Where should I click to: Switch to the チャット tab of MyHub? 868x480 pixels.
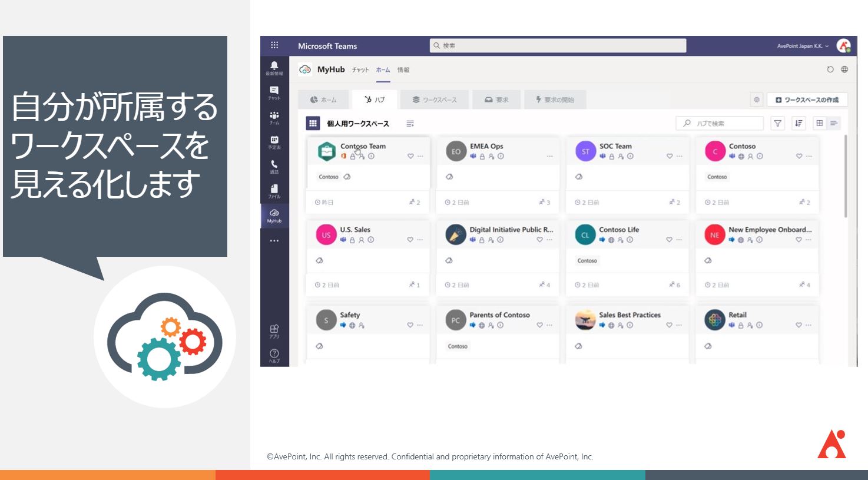coord(360,69)
